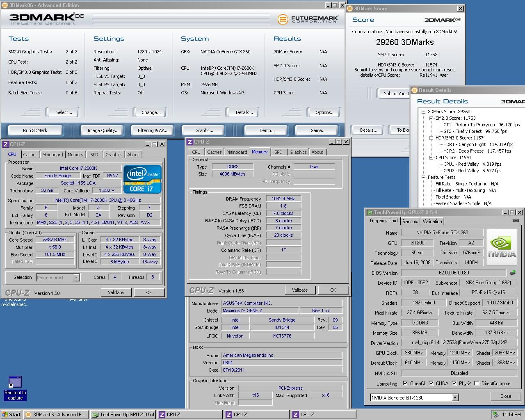
Task: Click the Demo... button in 3DMark06
Action: coord(267,130)
